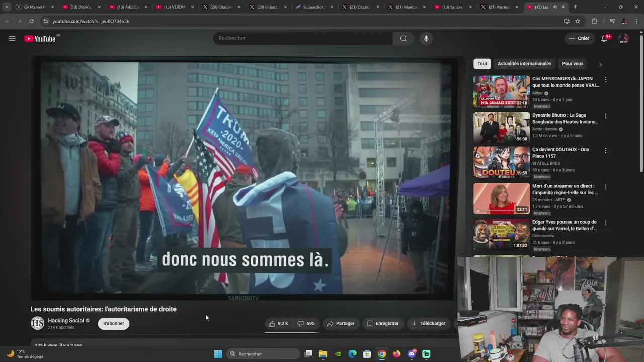Screen dimensions: 644x362
Task: Click the video player to pause playback
Action: [245, 178]
